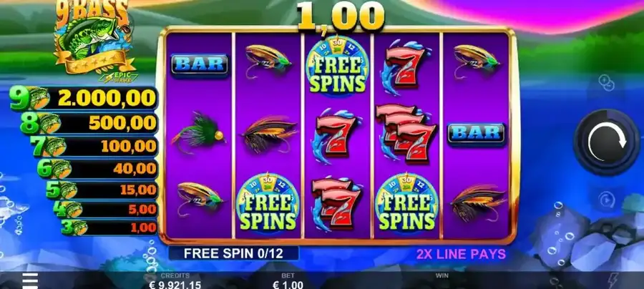This screenshot has height=289, width=644.
Task: Select the 8 bass 500,00 prize row
Action: point(89,123)
